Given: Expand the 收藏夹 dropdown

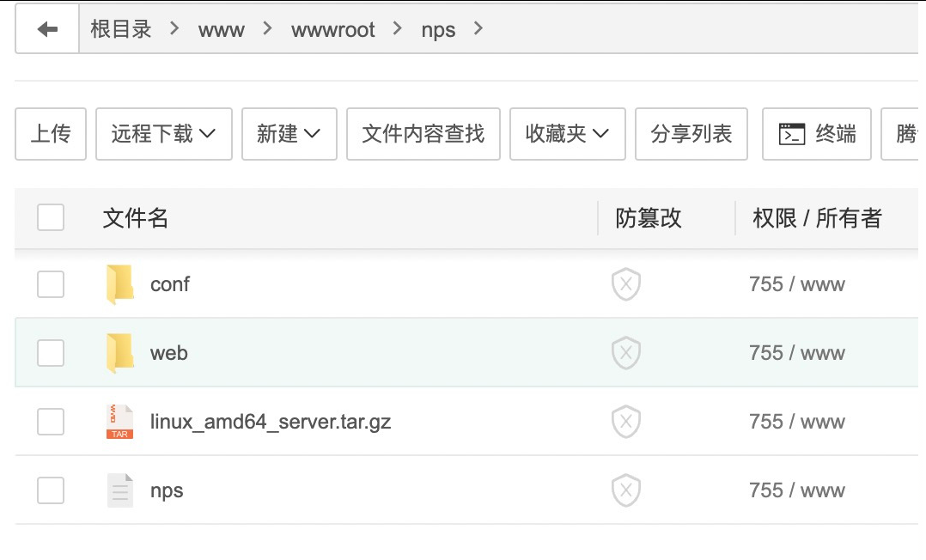Looking at the screenshot, I should [568, 134].
